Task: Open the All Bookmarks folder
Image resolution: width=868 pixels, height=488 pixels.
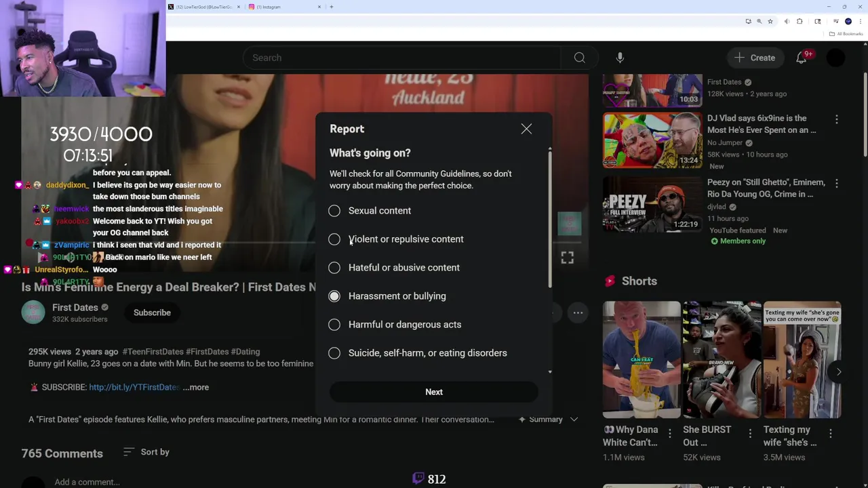Action: 847,34
